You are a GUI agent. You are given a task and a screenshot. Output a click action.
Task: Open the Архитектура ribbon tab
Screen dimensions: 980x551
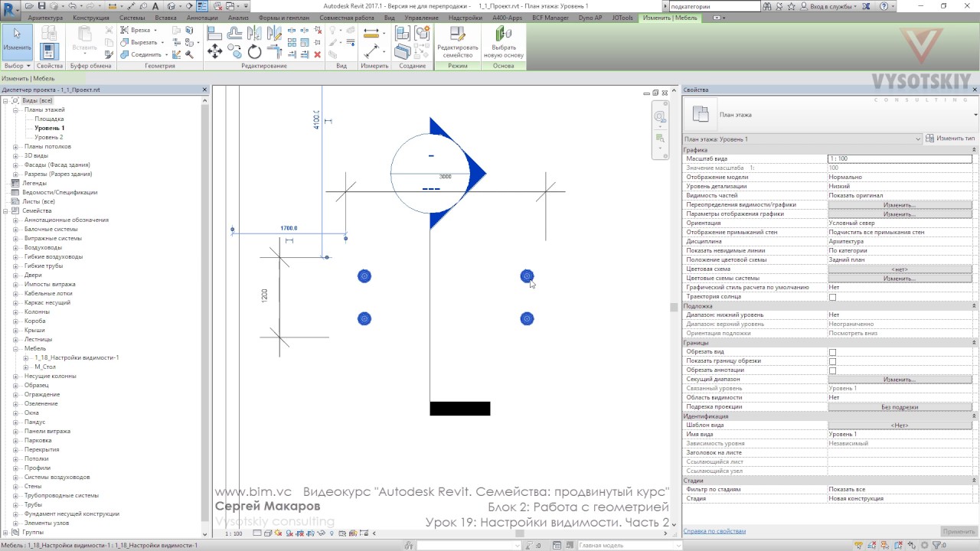(x=45, y=18)
